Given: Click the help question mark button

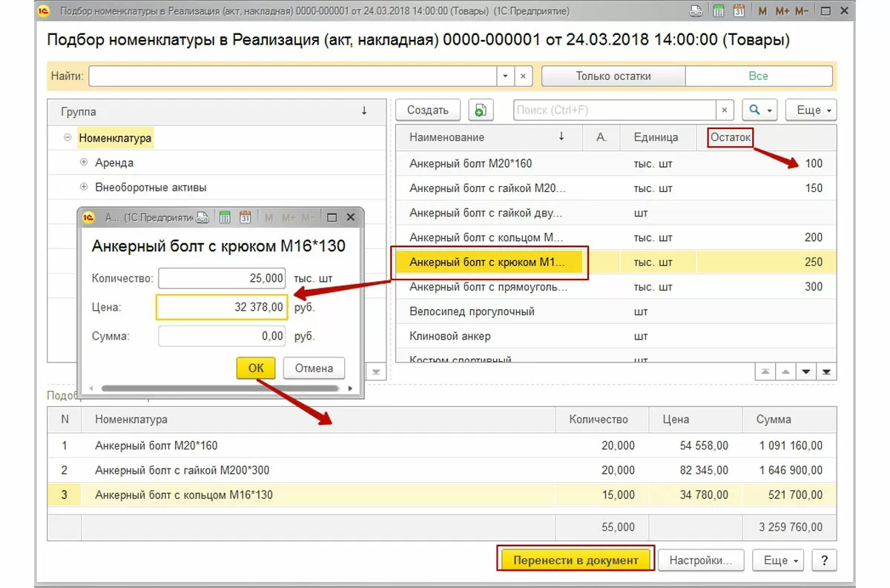Looking at the screenshot, I should click(x=824, y=560).
